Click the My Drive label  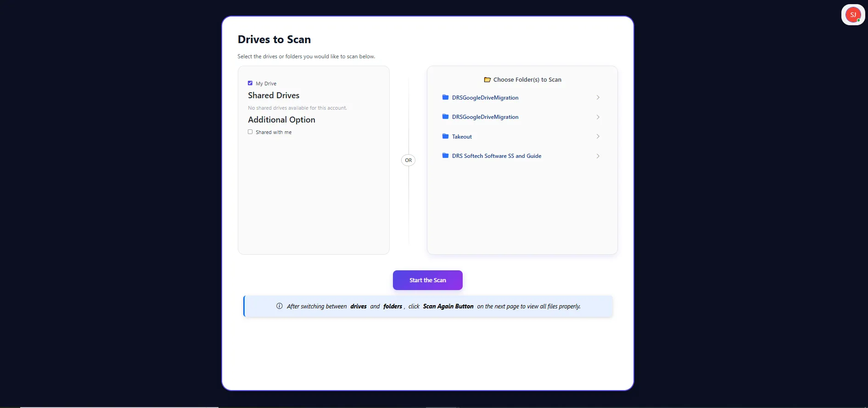[x=266, y=84]
